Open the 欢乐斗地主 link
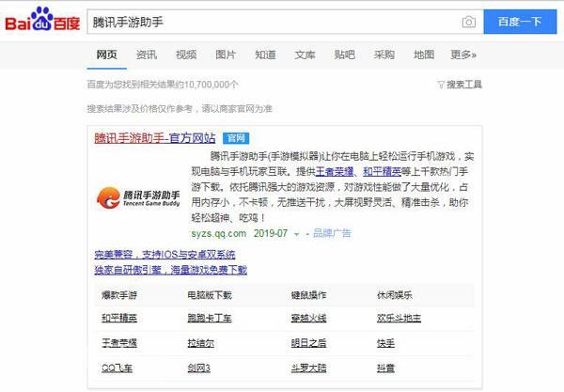The height and width of the screenshot is (392, 564). pos(399,319)
